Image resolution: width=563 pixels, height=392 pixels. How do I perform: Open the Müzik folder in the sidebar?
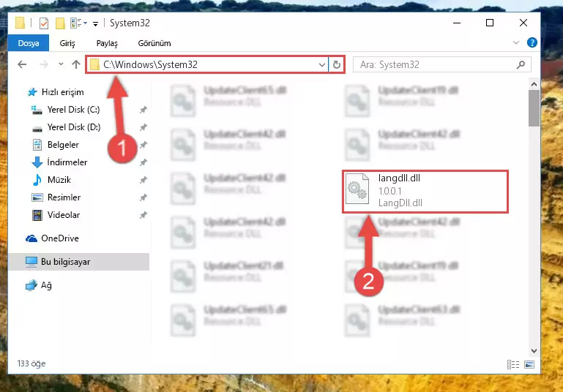click(x=59, y=180)
